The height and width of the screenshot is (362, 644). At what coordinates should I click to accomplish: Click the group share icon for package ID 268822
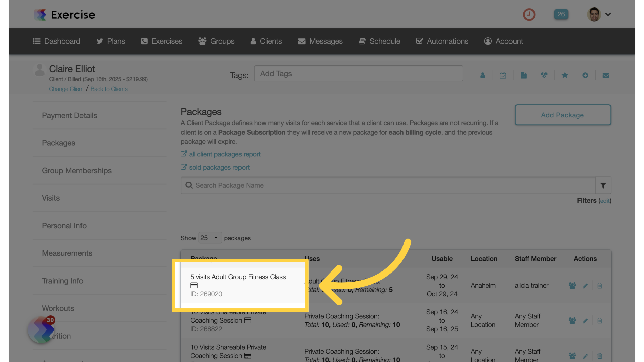tap(572, 321)
